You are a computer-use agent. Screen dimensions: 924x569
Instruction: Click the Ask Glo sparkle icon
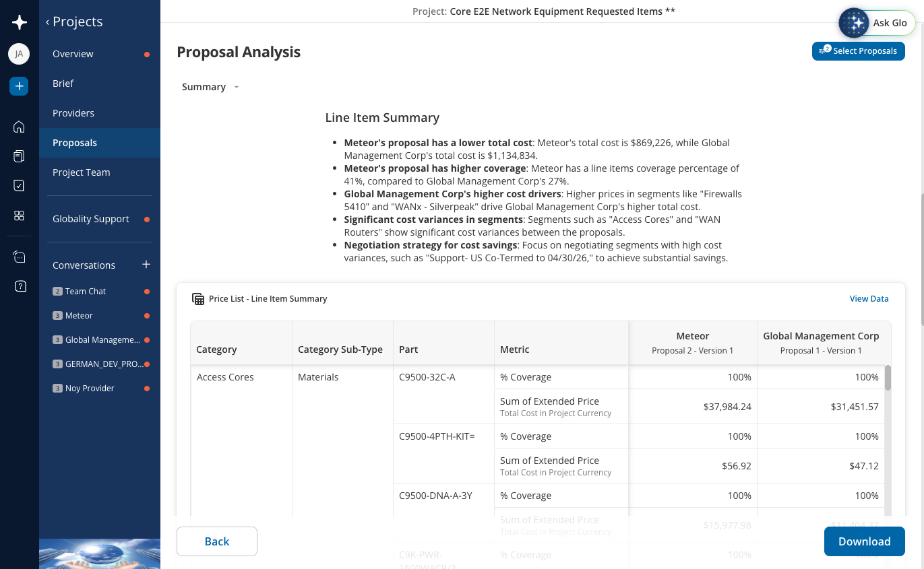(x=854, y=23)
